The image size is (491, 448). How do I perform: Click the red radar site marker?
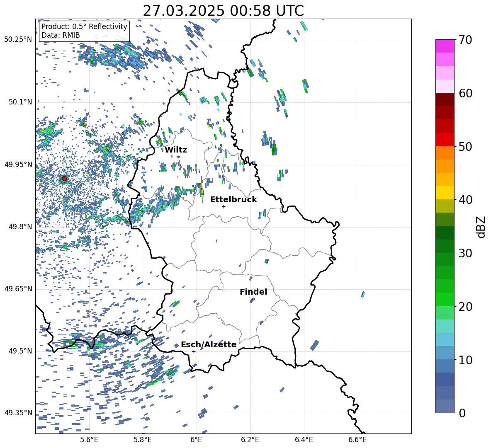pyautogui.click(x=64, y=179)
